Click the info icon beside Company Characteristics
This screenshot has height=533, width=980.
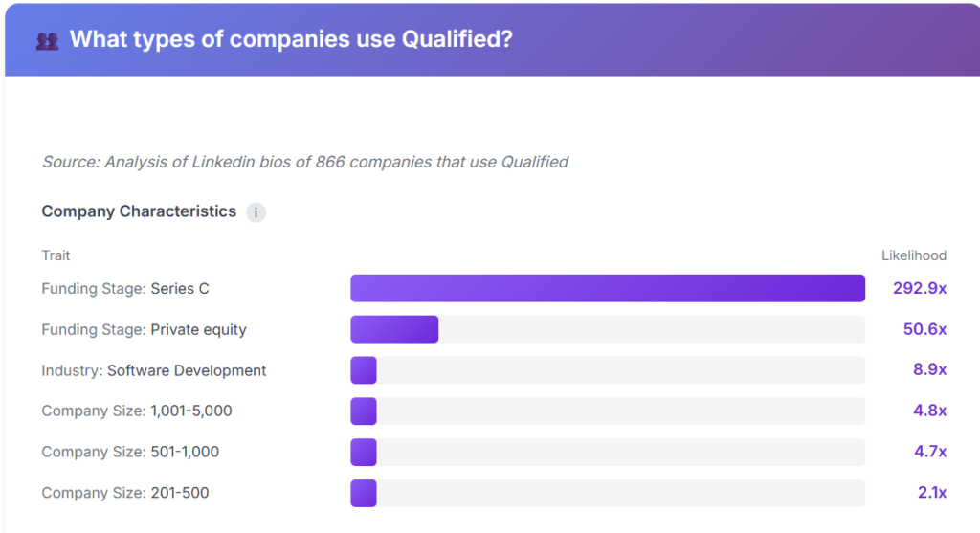click(256, 212)
